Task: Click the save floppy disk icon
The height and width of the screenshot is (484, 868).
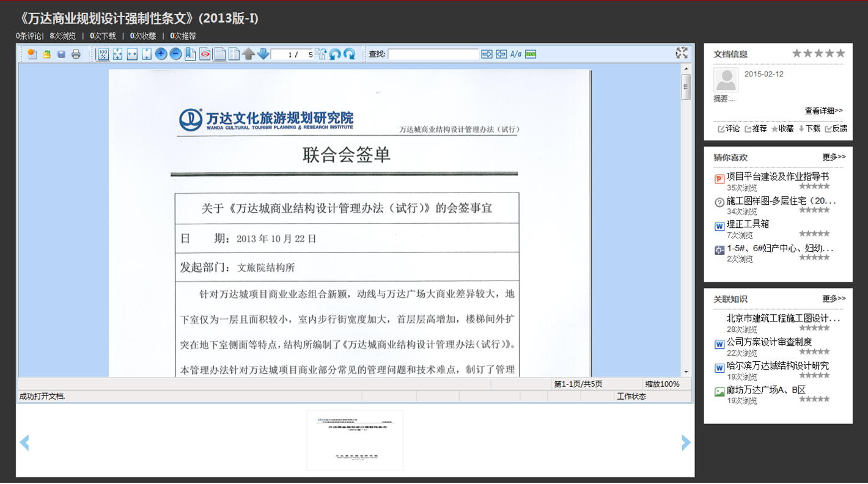Action: (61, 54)
